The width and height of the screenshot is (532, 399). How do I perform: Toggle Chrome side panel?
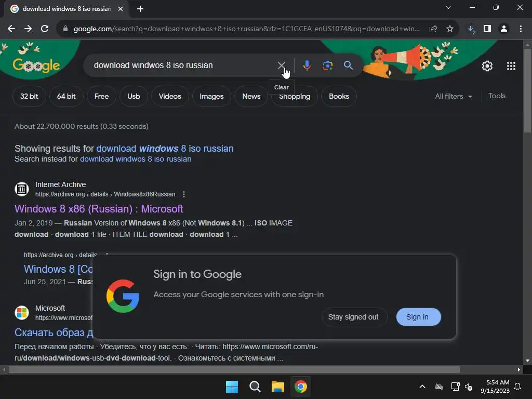(487, 29)
